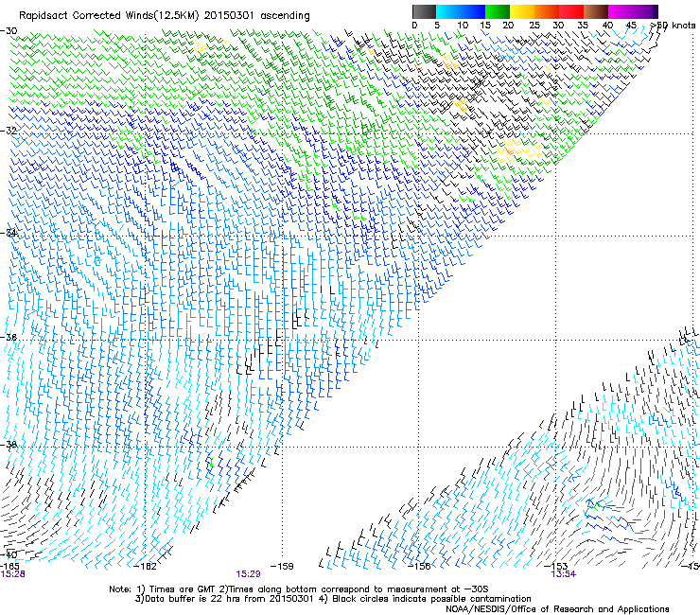Click the latitude label '-32'
This screenshot has height=615, width=700.
9,131
